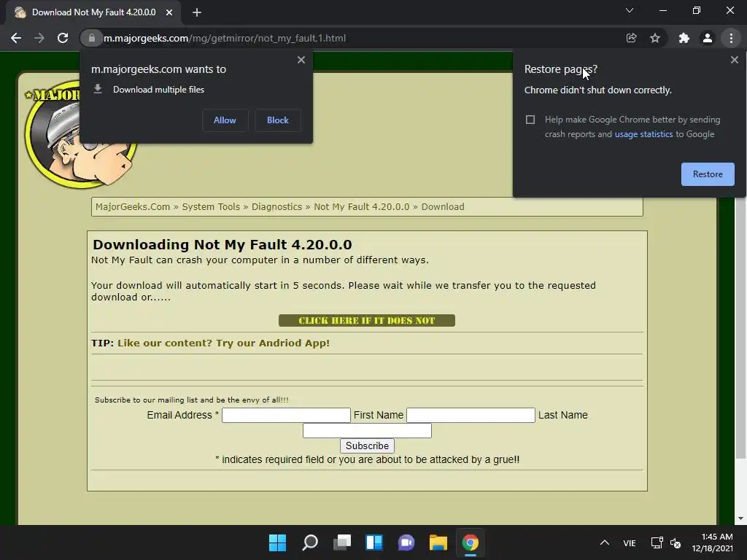747x560 pixels.
Task: Open a new tab with plus icon
Action: coord(197,12)
